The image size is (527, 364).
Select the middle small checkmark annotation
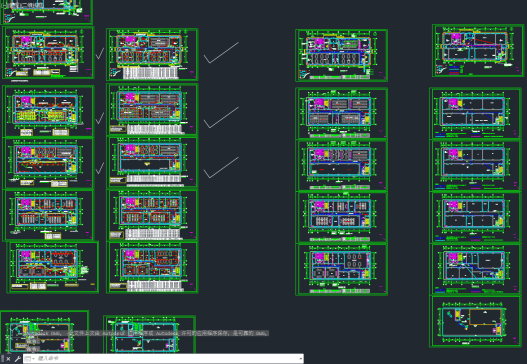(x=100, y=118)
